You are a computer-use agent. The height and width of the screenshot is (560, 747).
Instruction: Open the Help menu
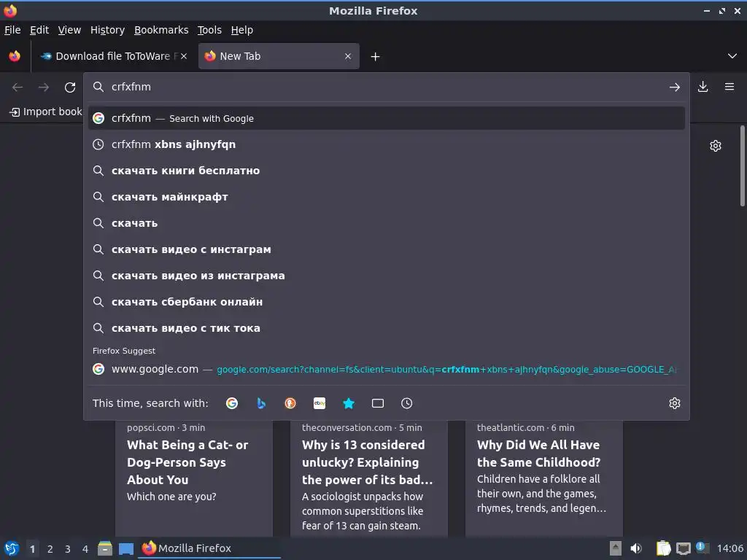coord(242,30)
